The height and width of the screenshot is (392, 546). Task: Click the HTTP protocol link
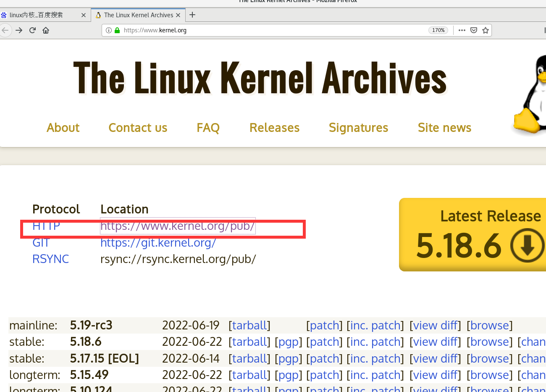click(46, 226)
